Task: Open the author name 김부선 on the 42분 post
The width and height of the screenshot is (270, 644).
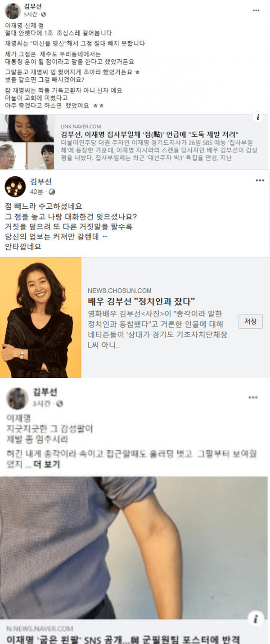Action: pyautogui.click(x=41, y=182)
